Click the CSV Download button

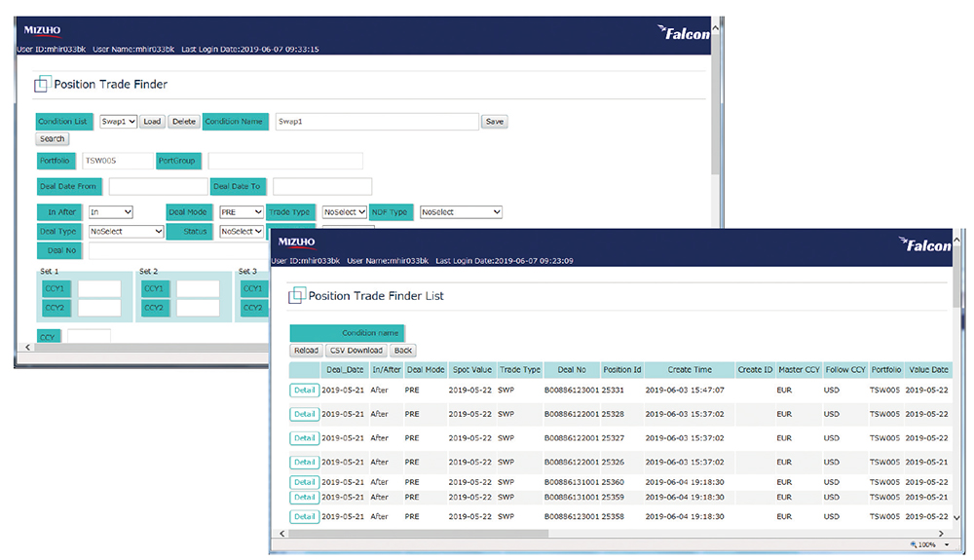(x=356, y=351)
